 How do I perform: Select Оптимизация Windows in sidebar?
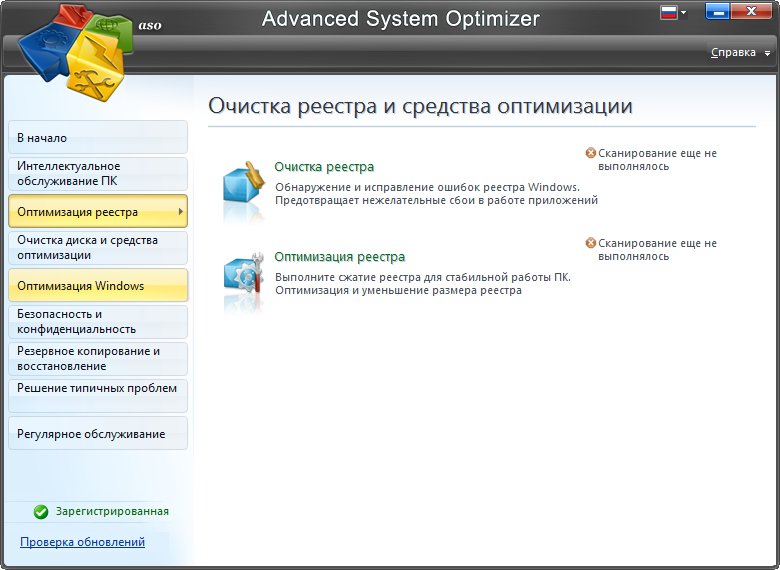pyautogui.click(x=98, y=285)
